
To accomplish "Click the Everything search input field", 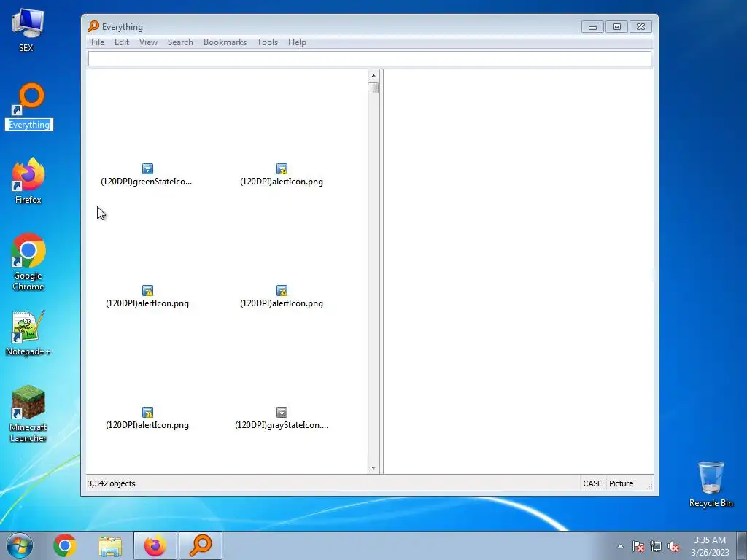I will click(370, 58).
